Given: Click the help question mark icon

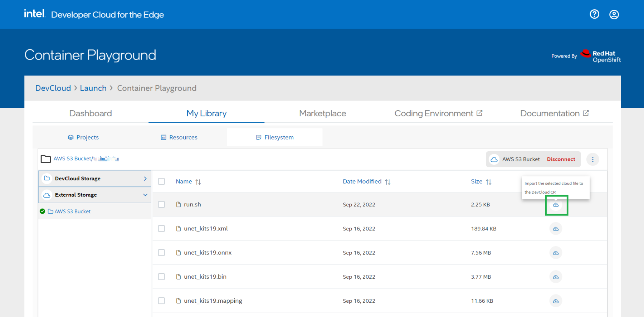Looking at the screenshot, I should 594,14.
